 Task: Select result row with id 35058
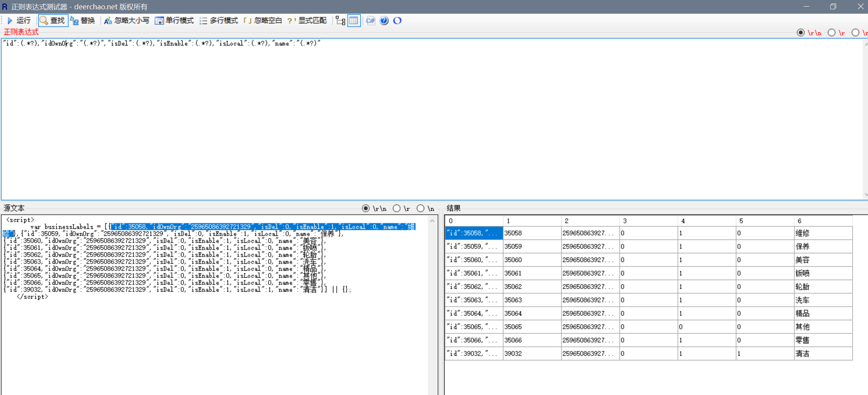(474, 233)
